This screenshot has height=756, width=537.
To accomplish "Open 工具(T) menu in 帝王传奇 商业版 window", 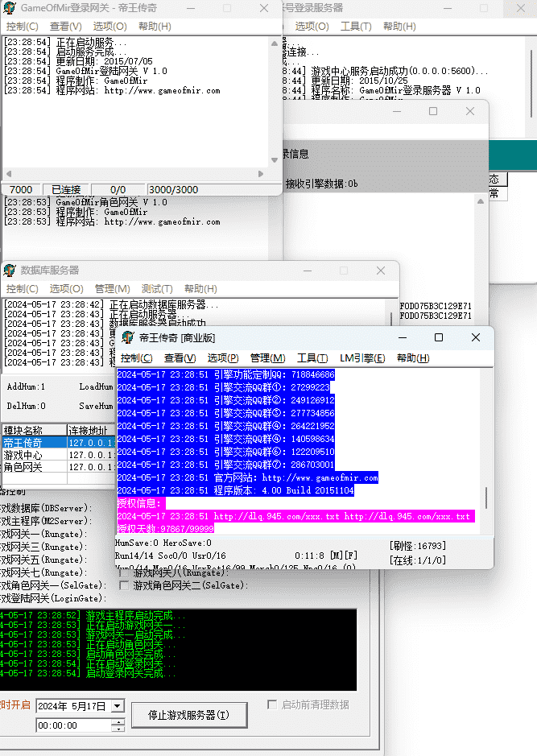I will click(x=312, y=358).
